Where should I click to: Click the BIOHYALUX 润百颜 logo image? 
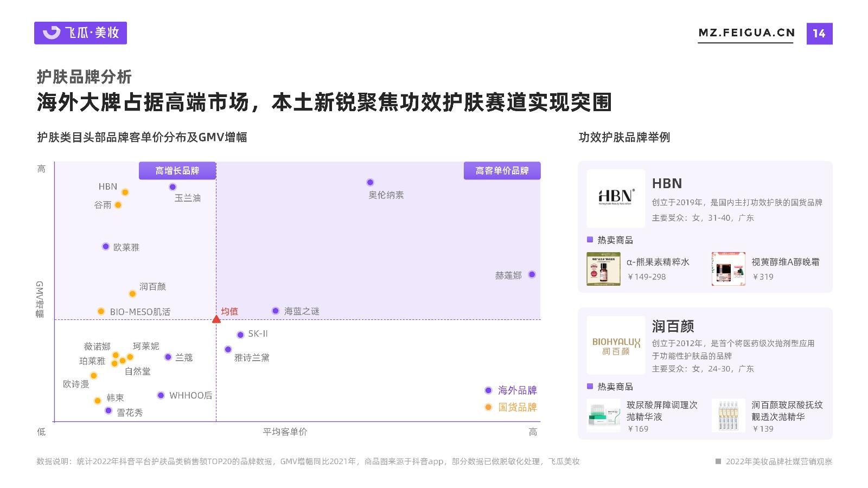point(616,345)
